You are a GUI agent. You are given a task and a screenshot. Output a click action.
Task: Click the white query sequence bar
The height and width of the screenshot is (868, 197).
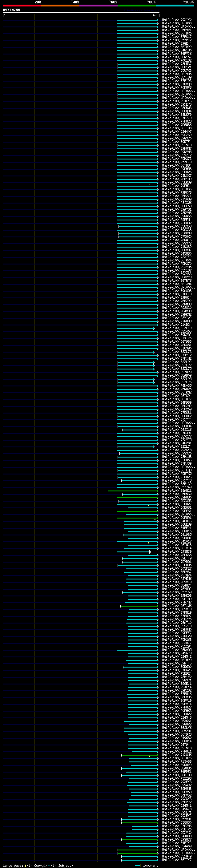(81, 12)
